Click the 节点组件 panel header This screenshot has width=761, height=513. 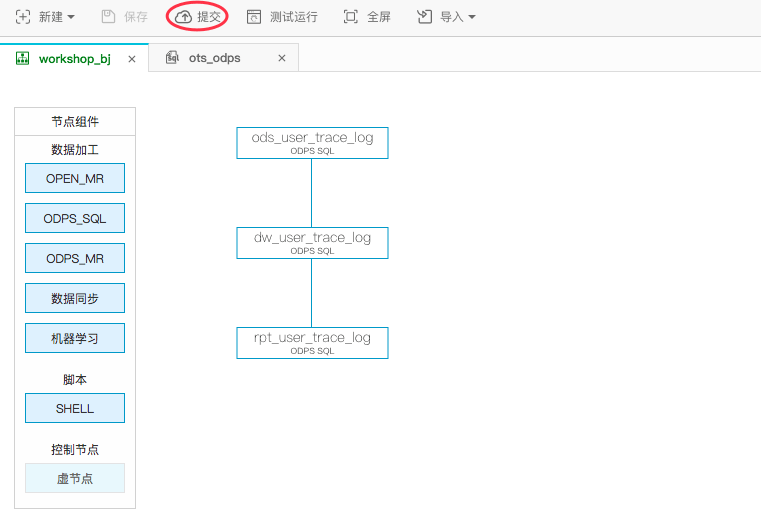75,122
